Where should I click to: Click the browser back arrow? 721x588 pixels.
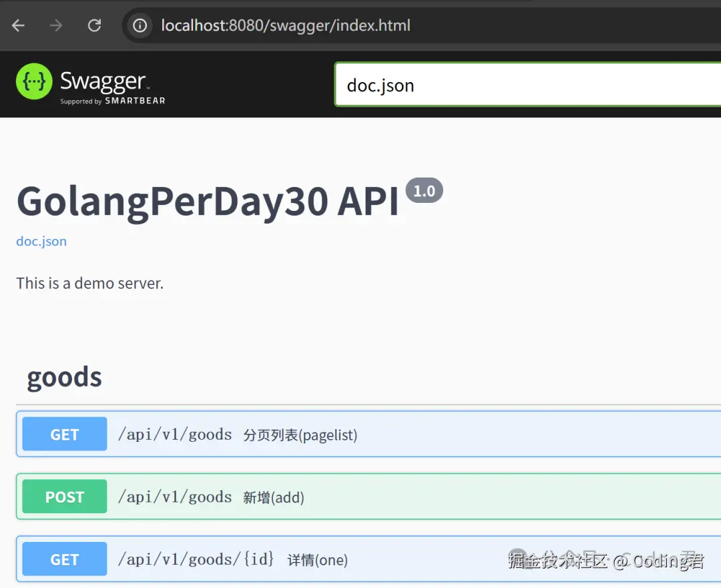(x=18, y=25)
